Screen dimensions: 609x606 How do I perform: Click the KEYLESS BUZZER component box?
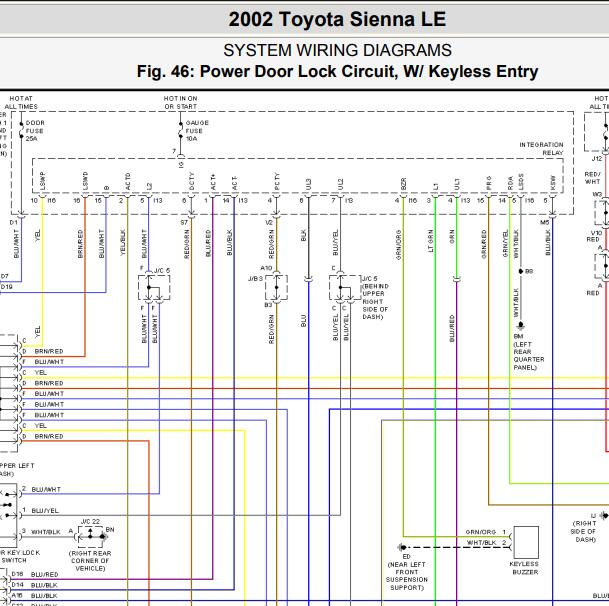point(526,542)
